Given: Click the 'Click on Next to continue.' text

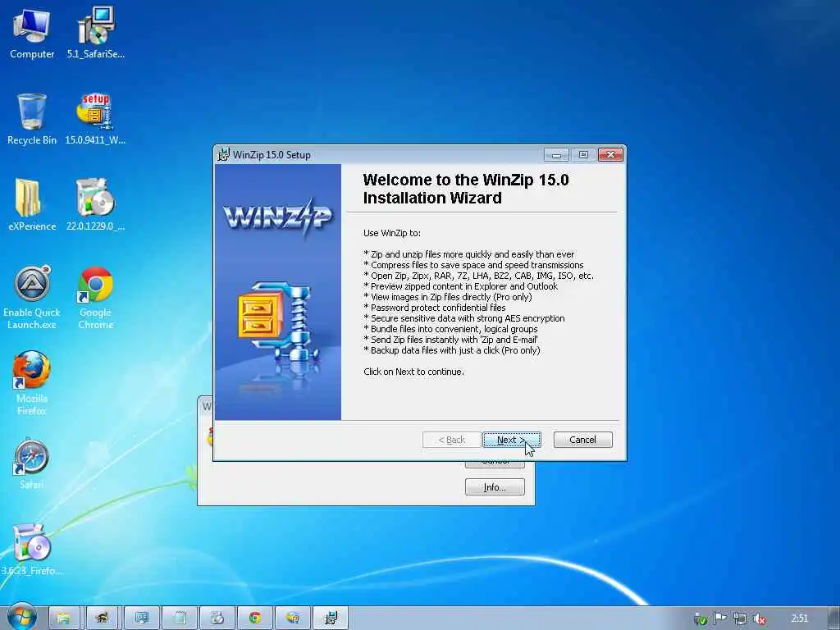Looking at the screenshot, I should pos(413,372).
